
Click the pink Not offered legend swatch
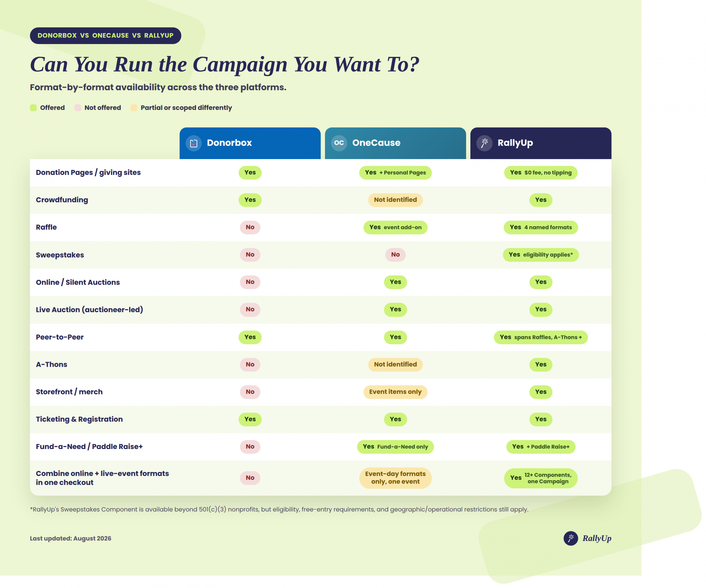pyautogui.click(x=78, y=108)
